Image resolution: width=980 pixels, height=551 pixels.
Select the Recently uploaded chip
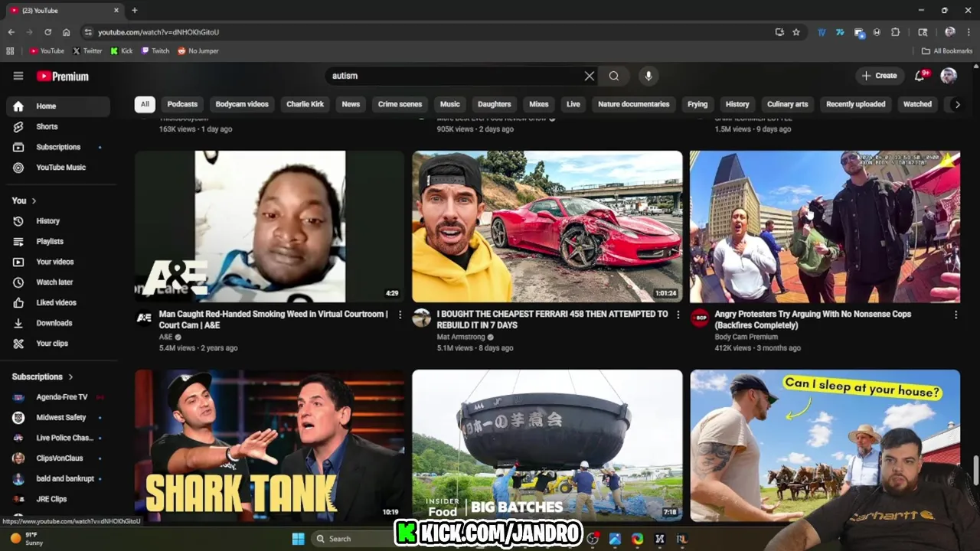click(x=855, y=104)
